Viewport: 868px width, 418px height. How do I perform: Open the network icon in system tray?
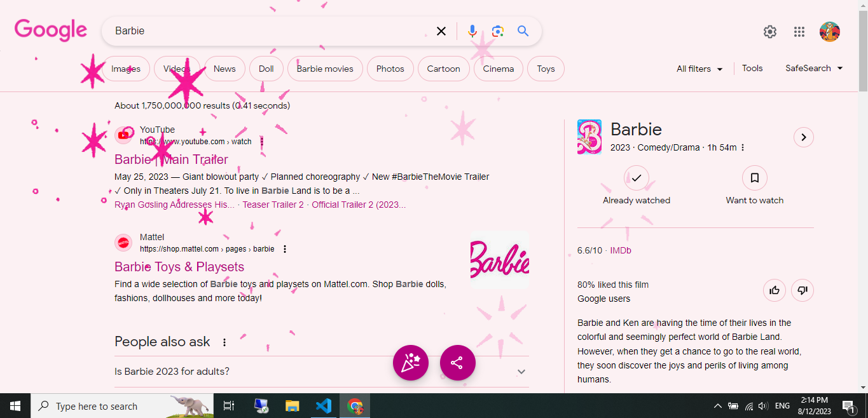(748, 406)
